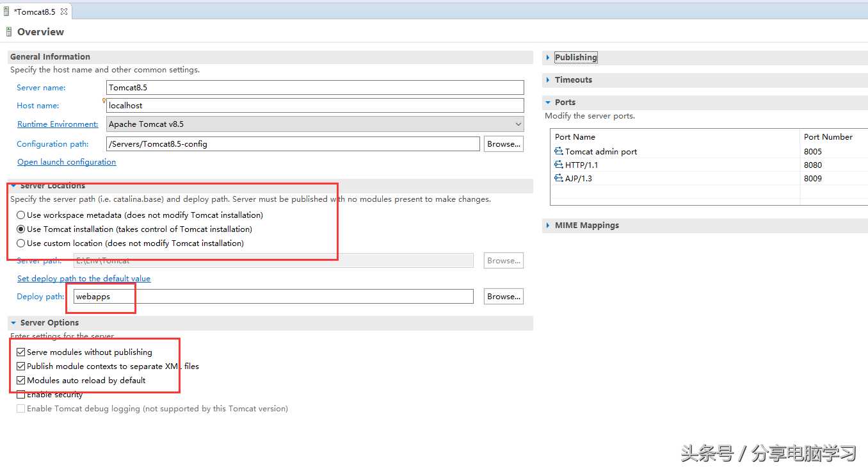Expand the Timeouts section
868x469 pixels.
548,80
